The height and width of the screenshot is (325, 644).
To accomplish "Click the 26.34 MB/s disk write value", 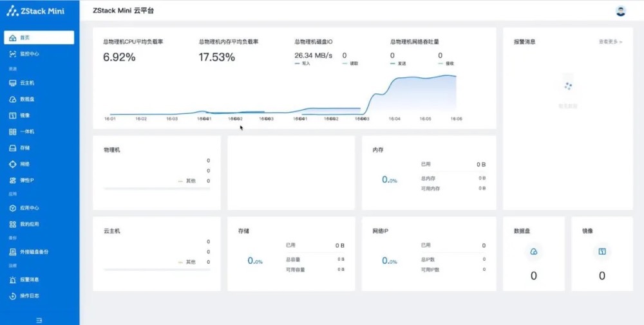I will [x=314, y=55].
